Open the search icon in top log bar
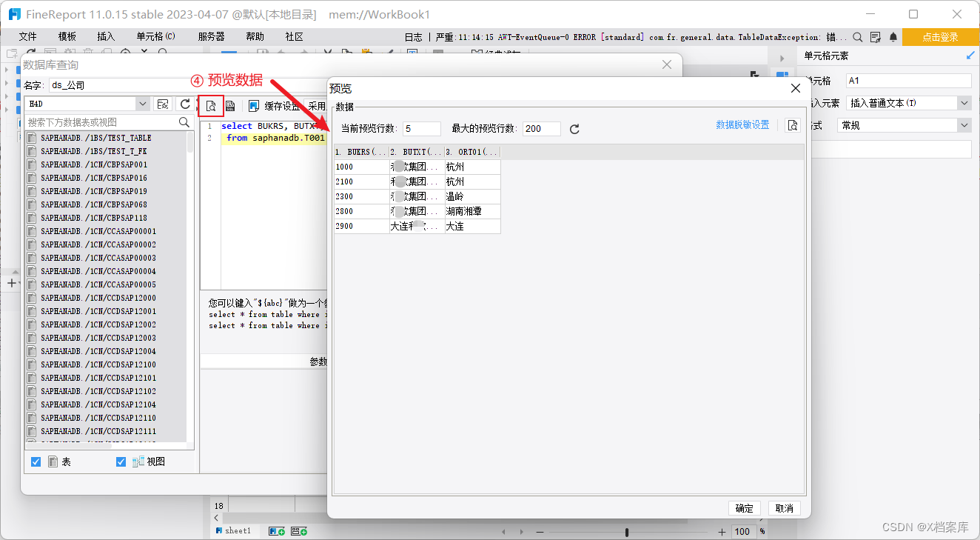Viewport: 980px width, 540px height. click(x=857, y=36)
